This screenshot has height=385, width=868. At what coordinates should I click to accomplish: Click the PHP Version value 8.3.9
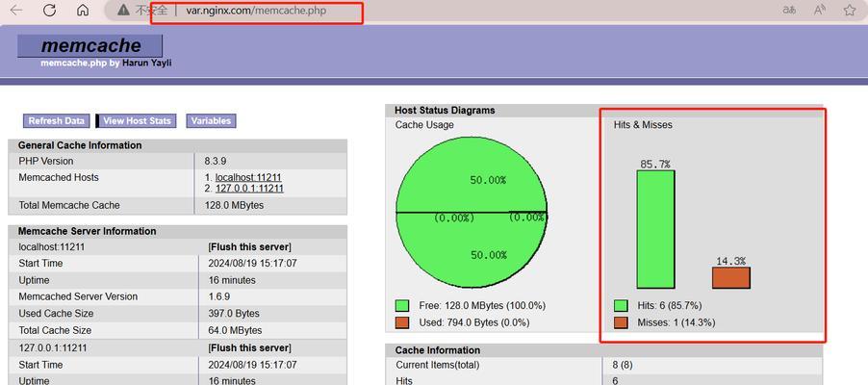(x=217, y=161)
